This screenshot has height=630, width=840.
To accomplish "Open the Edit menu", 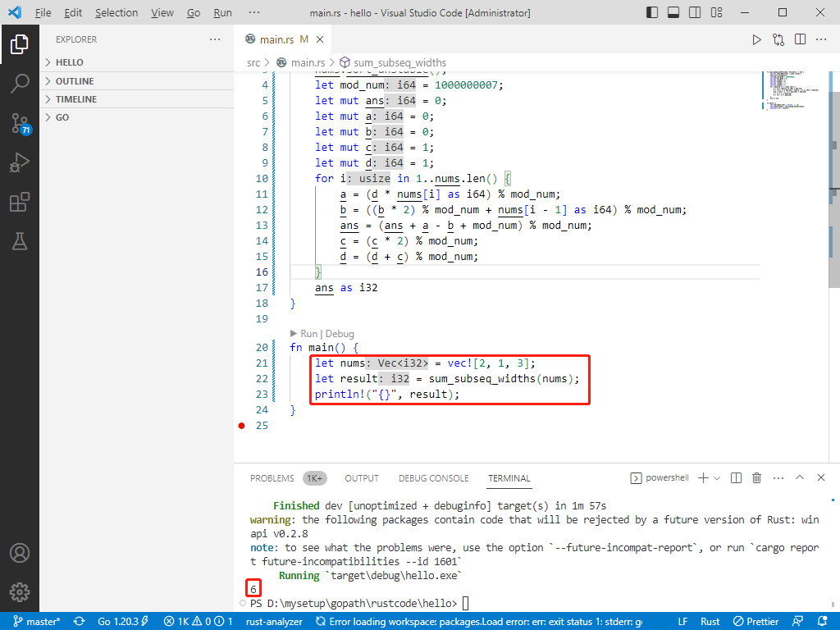I will tap(73, 12).
